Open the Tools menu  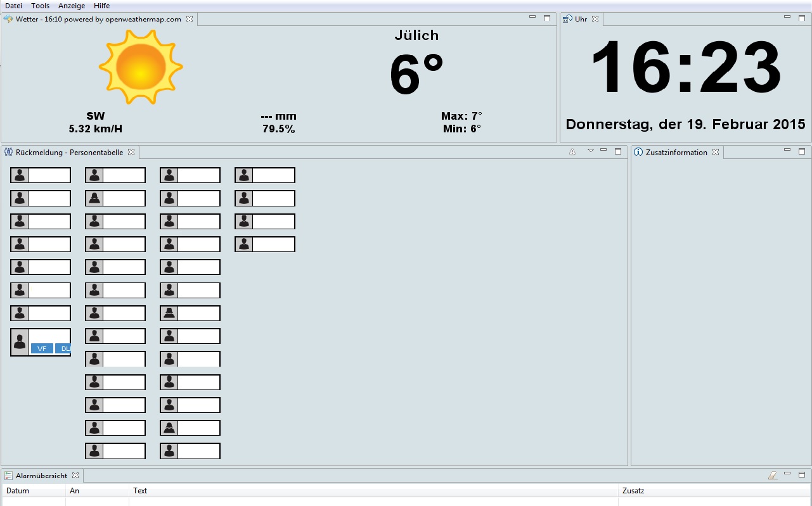click(x=40, y=6)
